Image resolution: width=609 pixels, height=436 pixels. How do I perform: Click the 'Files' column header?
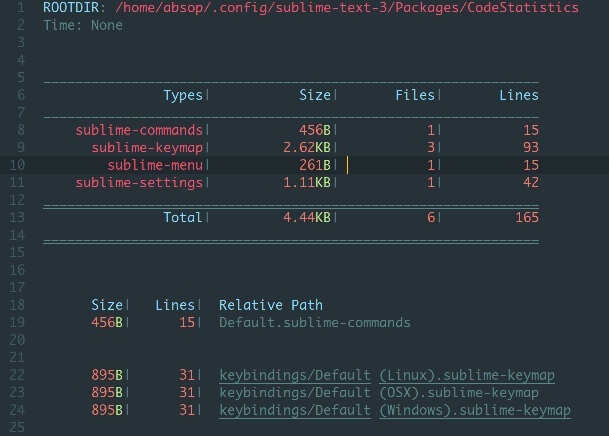click(x=415, y=95)
